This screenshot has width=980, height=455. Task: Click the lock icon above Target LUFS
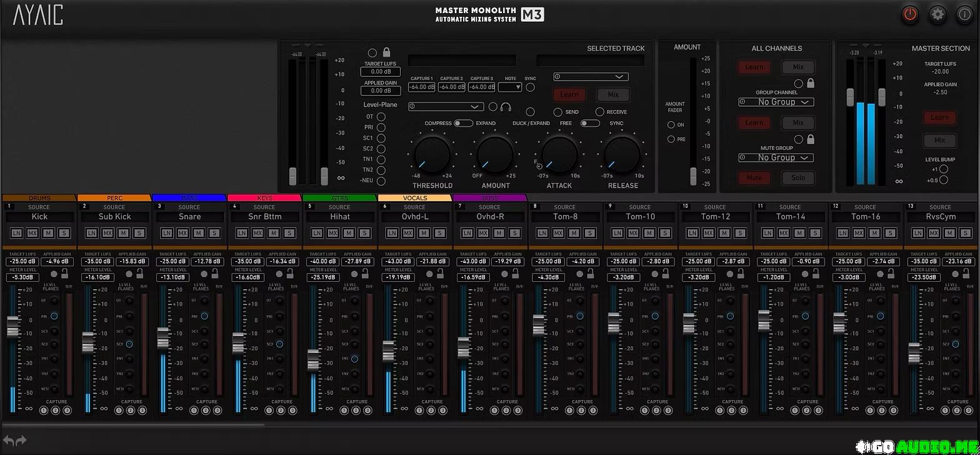(x=386, y=52)
